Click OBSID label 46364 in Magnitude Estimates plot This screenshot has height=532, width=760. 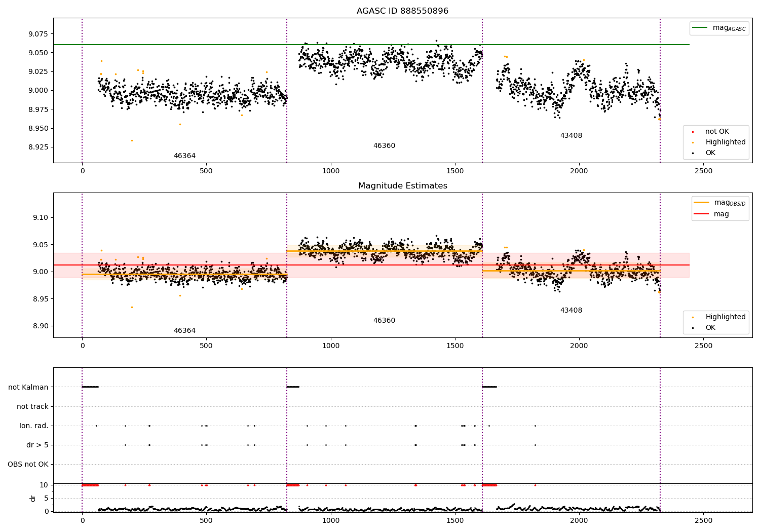click(184, 331)
